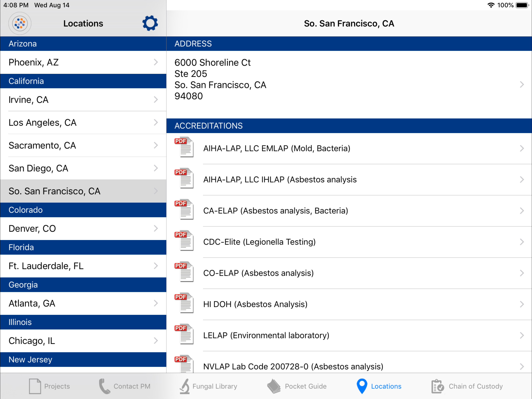Viewport: 532px width, 399px height.
Task: Tap the ACCREDITATIONS section header
Action: [x=349, y=126]
